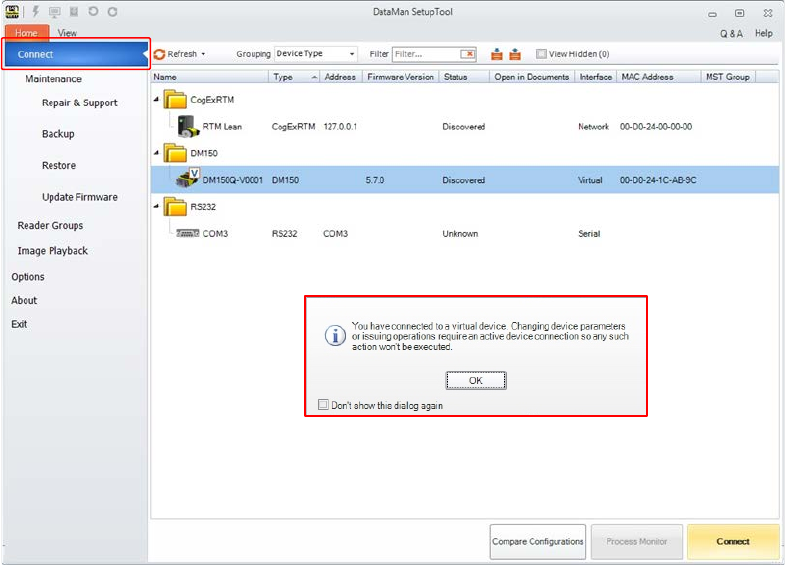
Task: Click the MST Group column header
Action: coord(728,77)
